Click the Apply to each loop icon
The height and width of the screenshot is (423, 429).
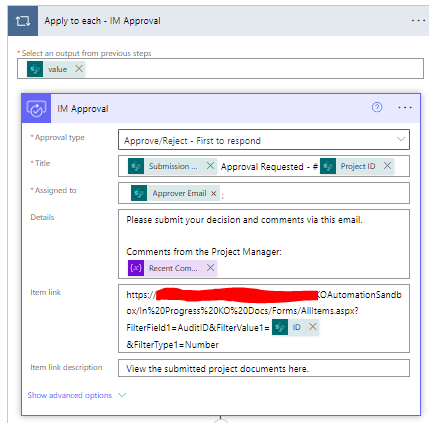coord(23,21)
